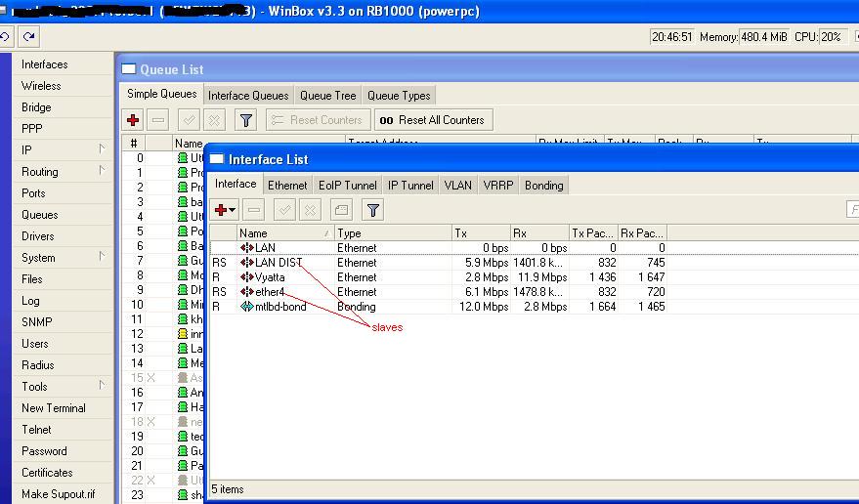Screen dimensions: 859x504
Task: Click enable checkmark in Interface List toolbar
Action: [285, 210]
